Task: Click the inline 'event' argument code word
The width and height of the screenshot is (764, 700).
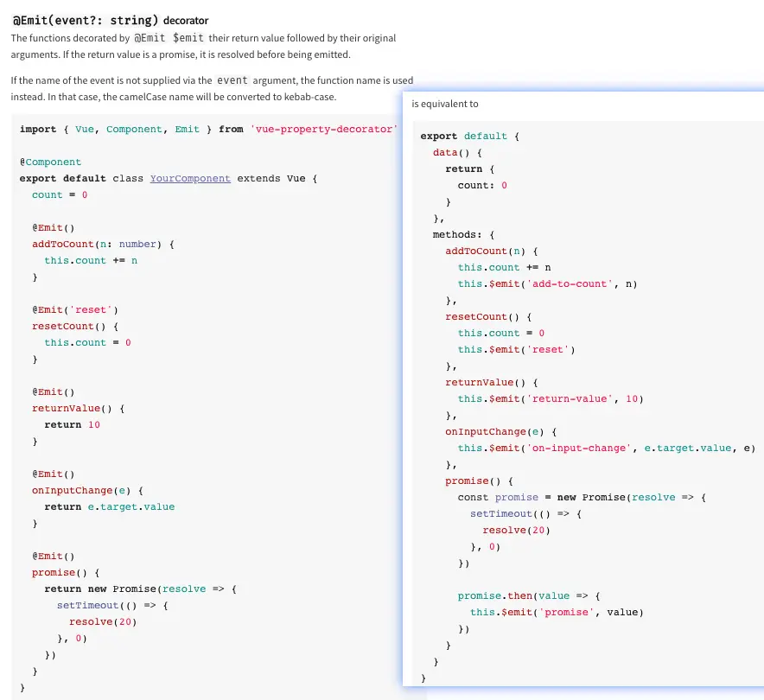Action: (x=232, y=80)
